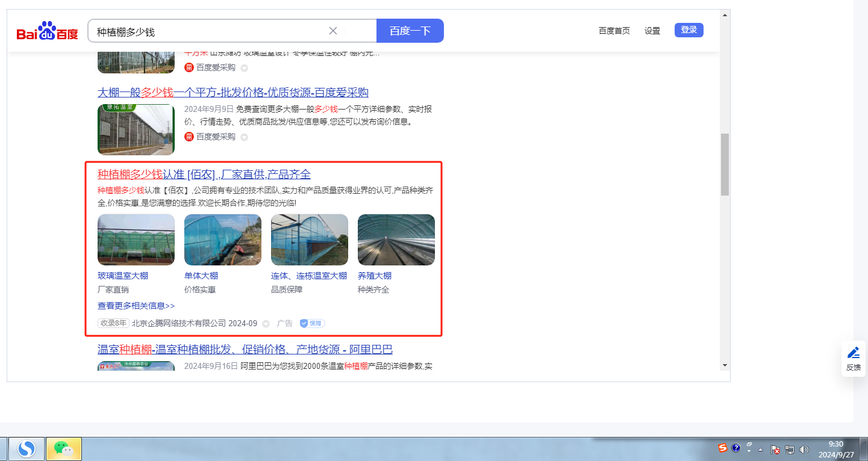Click the blue help question-mark tray icon
This screenshot has width=868, height=461.
coord(735,448)
